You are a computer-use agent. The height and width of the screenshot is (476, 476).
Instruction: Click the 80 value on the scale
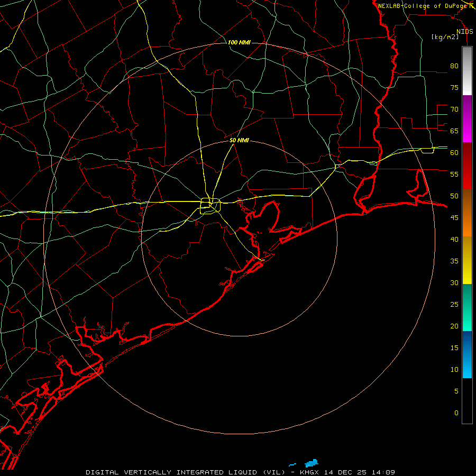[454, 66]
